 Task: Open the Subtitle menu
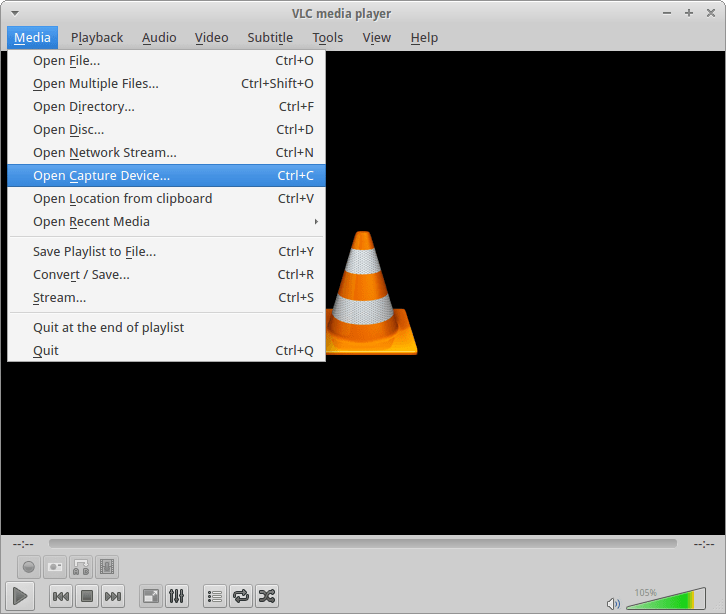270,38
